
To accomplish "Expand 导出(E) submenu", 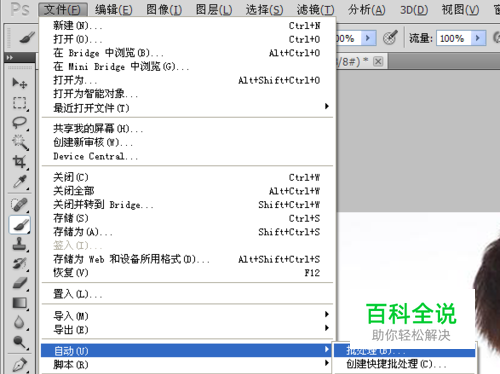I will pos(187,330).
